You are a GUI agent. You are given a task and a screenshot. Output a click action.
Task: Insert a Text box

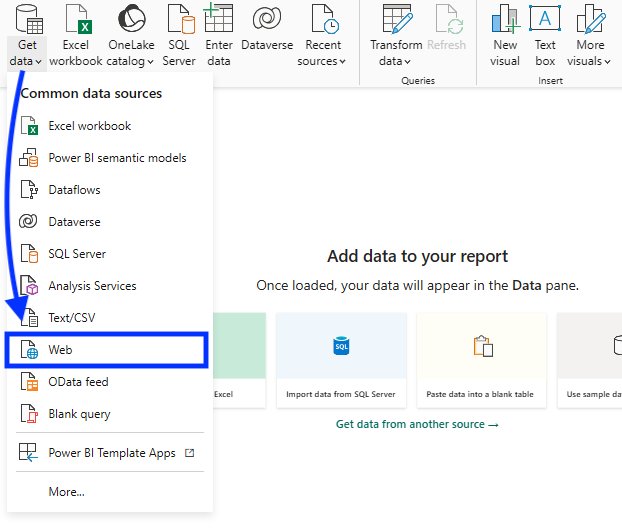pos(545,36)
